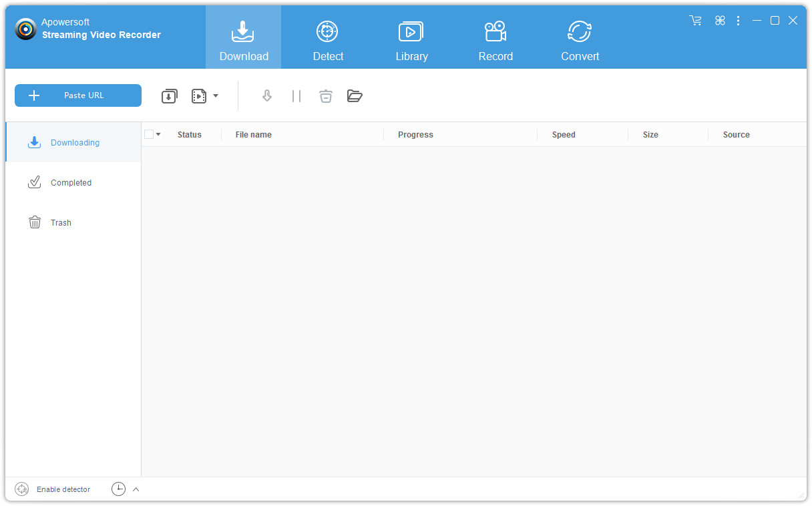812x506 pixels.
Task: Click the start download arrow icon
Action: pos(267,96)
